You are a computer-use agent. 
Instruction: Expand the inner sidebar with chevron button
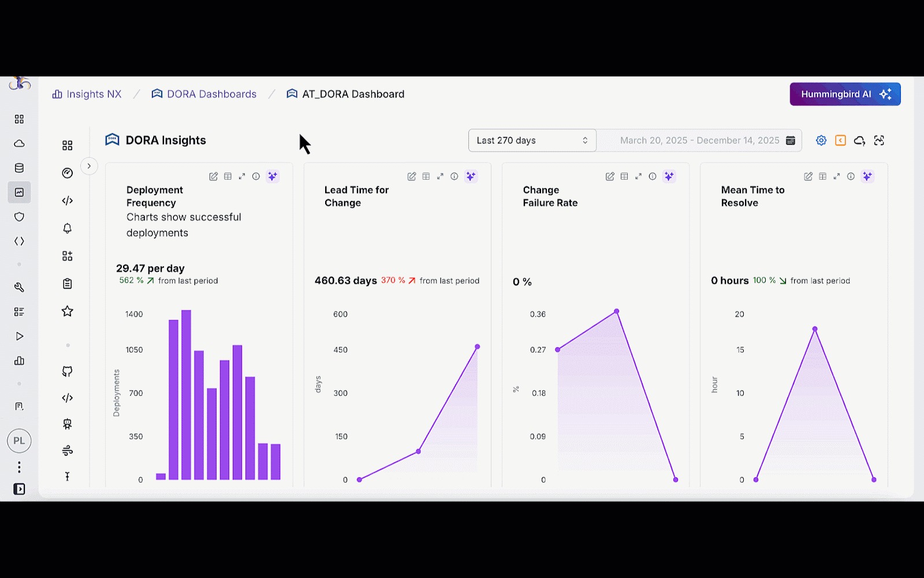click(x=89, y=166)
